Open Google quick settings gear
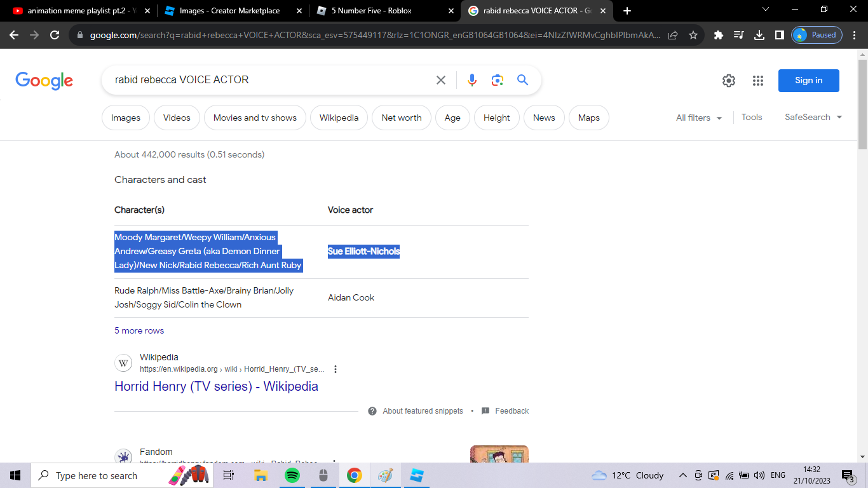The image size is (868, 488). tap(729, 81)
